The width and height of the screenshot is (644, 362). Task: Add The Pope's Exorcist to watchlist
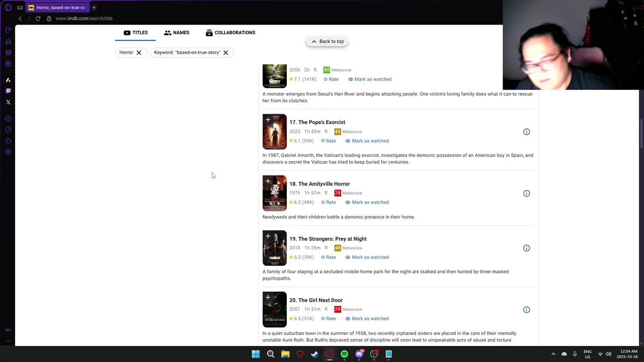point(268,120)
